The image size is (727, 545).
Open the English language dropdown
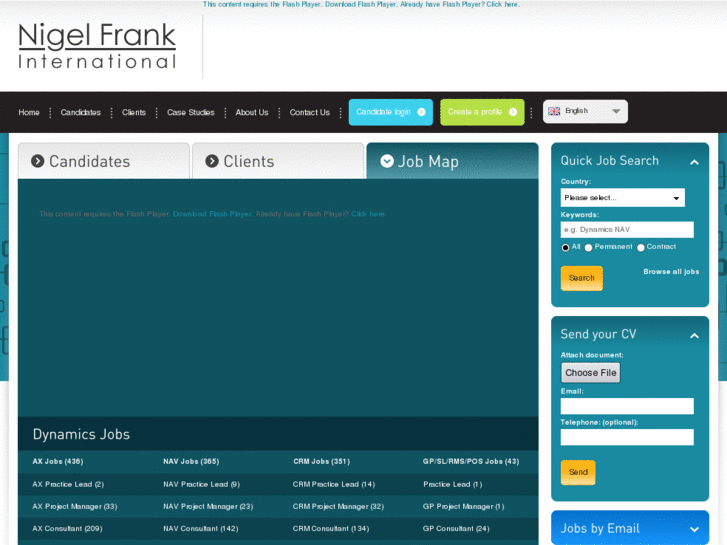coord(585,111)
